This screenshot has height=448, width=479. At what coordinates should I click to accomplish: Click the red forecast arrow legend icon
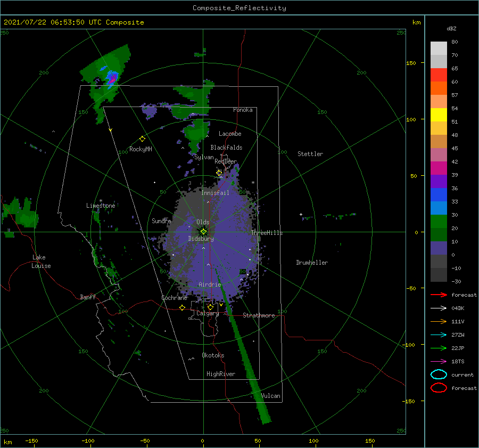coord(439,295)
